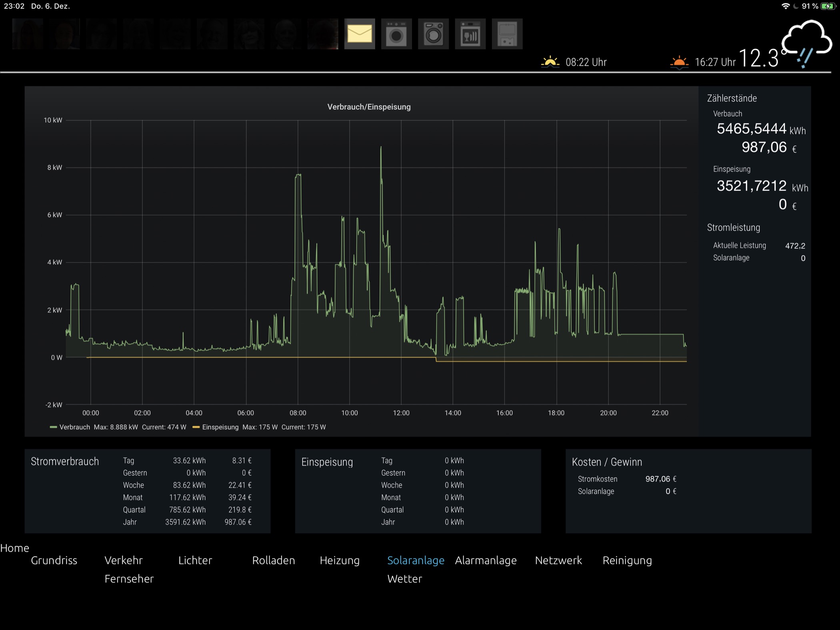Click the 16:27 Uhr sunset time
The width and height of the screenshot is (840, 630).
[x=715, y=62]
